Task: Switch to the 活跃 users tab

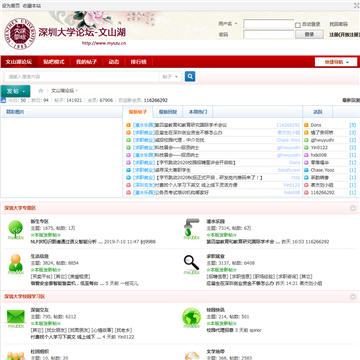Action: [318, 112]
